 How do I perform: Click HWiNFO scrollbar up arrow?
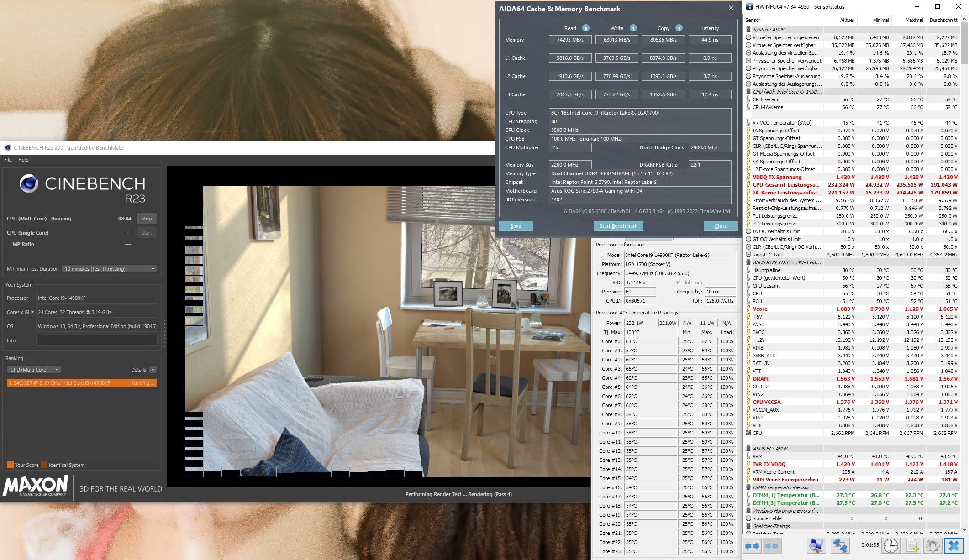tap(964, 20)
